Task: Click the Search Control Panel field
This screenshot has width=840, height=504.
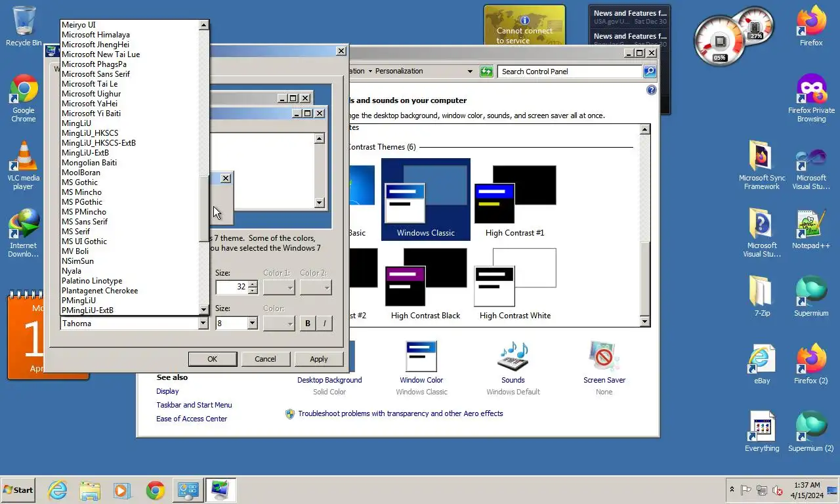Action: point(570,71)
